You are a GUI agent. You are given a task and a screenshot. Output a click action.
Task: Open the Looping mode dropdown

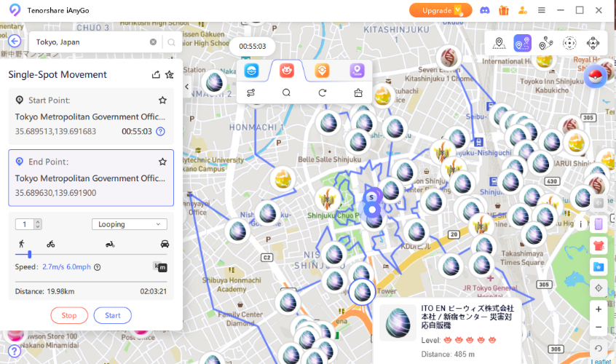click(130, 224)
